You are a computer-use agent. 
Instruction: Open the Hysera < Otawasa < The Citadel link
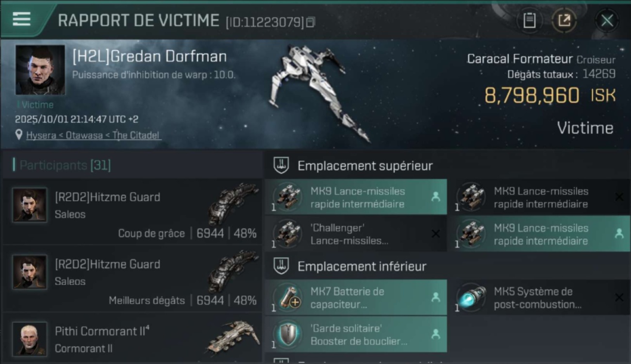[x=93, y=135]
